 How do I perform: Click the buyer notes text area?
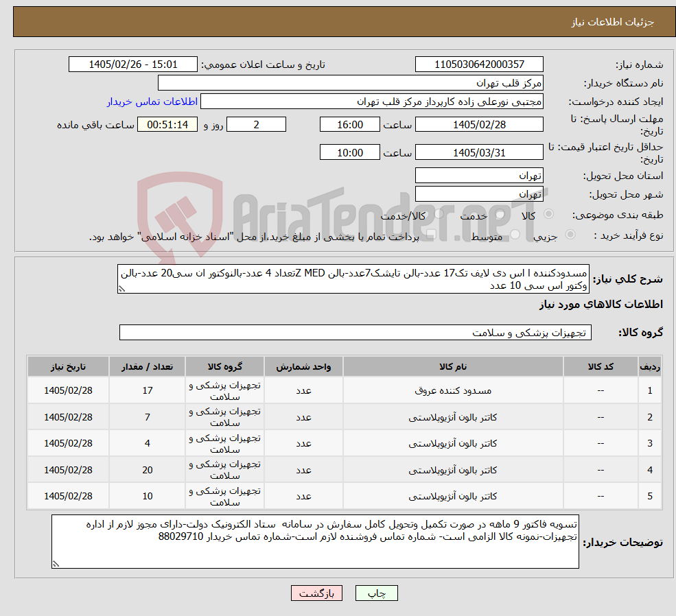point(315,541)
